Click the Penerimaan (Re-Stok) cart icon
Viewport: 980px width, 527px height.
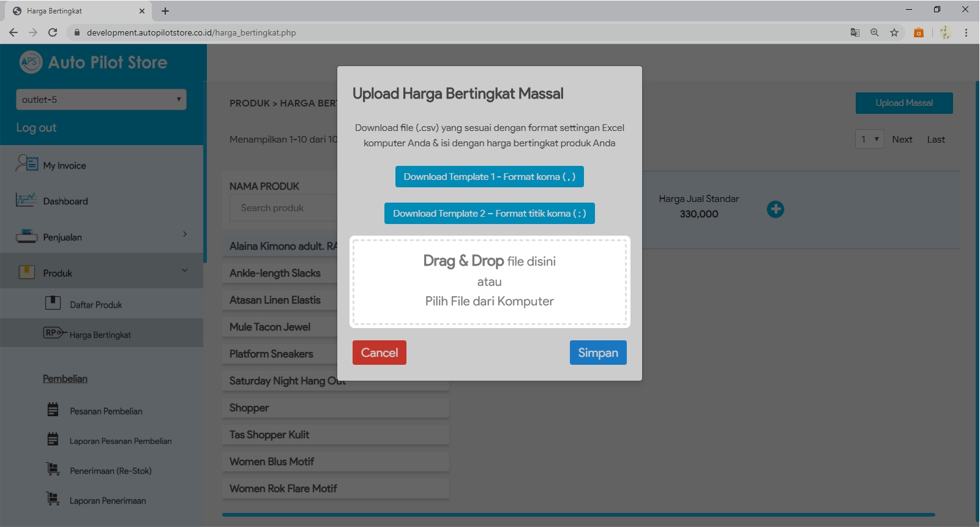(53, 469)
